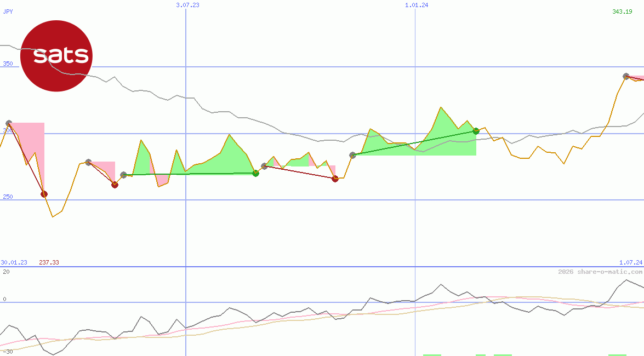
Task: Click the red SATS logo
Action: (x=56, y=56)
